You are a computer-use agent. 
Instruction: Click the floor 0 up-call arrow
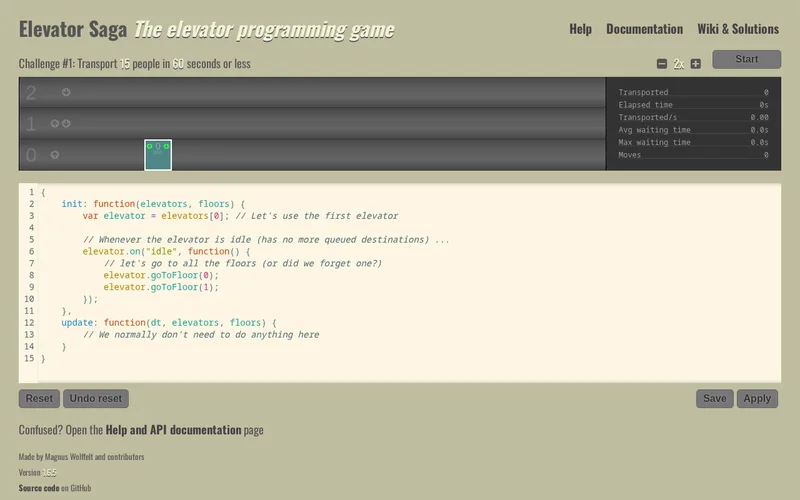(55, 155)
